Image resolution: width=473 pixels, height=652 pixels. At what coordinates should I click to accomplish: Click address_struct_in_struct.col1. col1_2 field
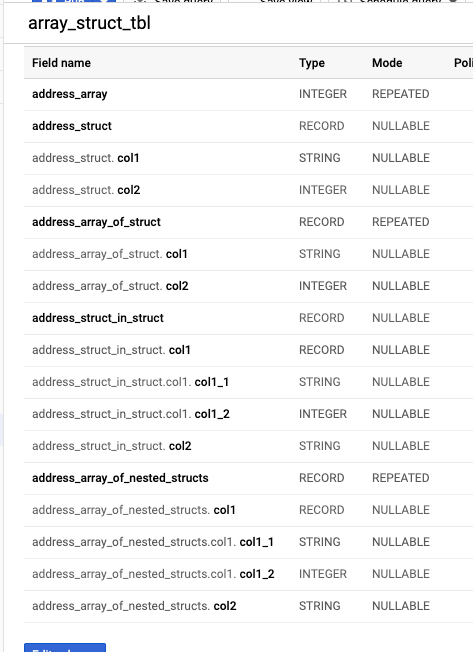coord(131,414)
